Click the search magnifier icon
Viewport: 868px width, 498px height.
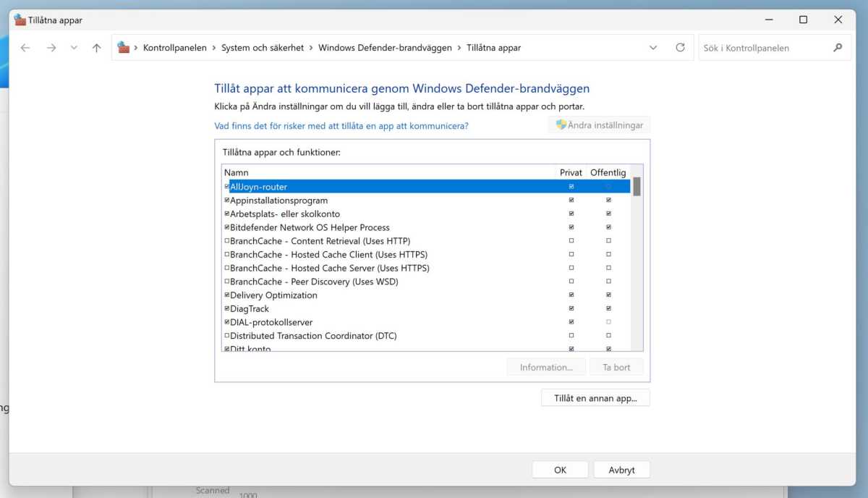pyautogui.click(x=838, y=48)
